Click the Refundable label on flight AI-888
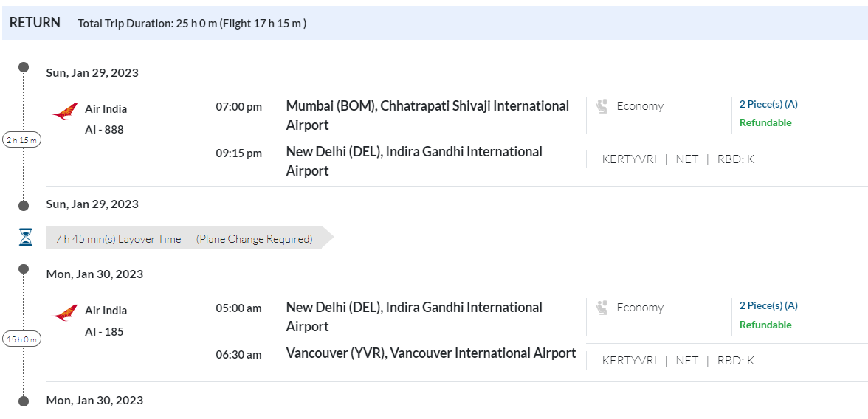The image size is (868, 419). (765, 122)
